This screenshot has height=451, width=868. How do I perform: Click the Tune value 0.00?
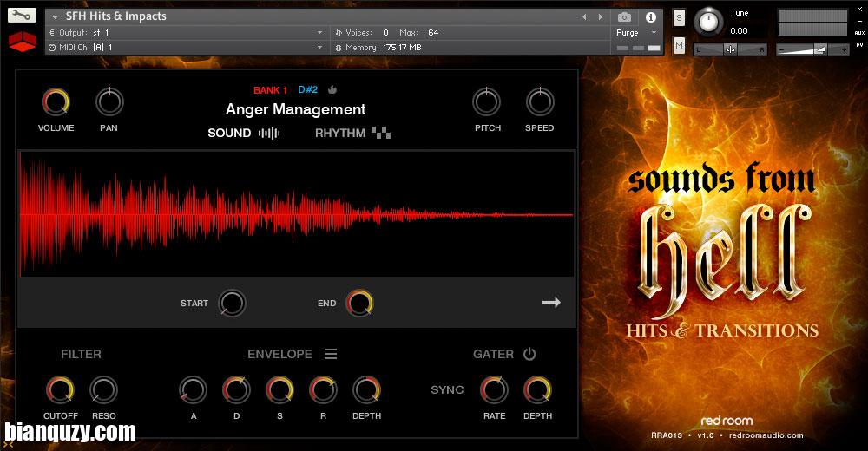(x=739, y=31)
